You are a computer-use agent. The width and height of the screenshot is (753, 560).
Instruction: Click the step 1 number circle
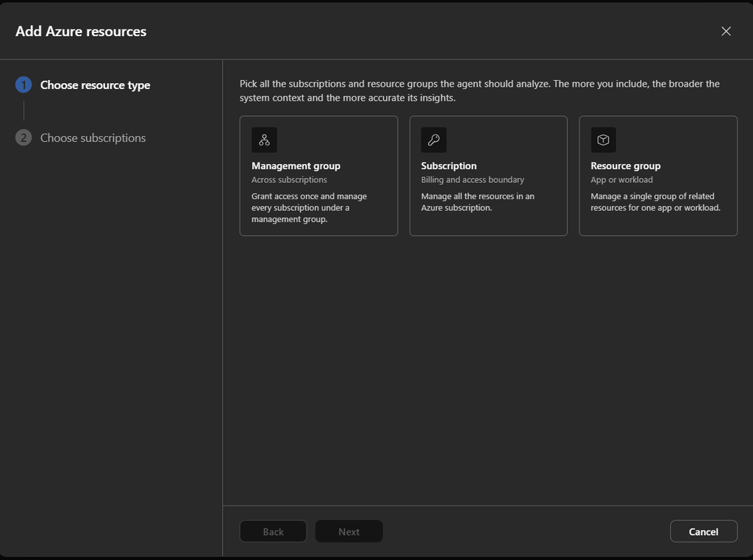pos(24,85)
